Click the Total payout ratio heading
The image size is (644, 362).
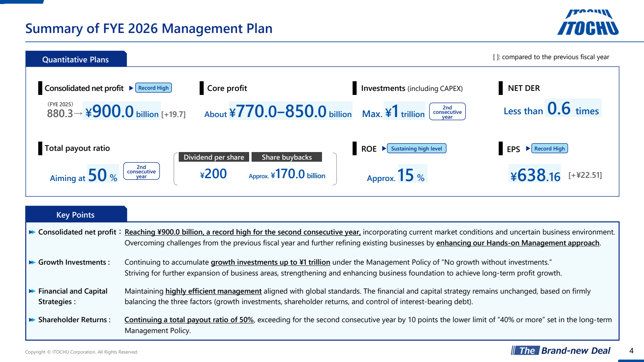pyautogui.click(x=77, y=148)
